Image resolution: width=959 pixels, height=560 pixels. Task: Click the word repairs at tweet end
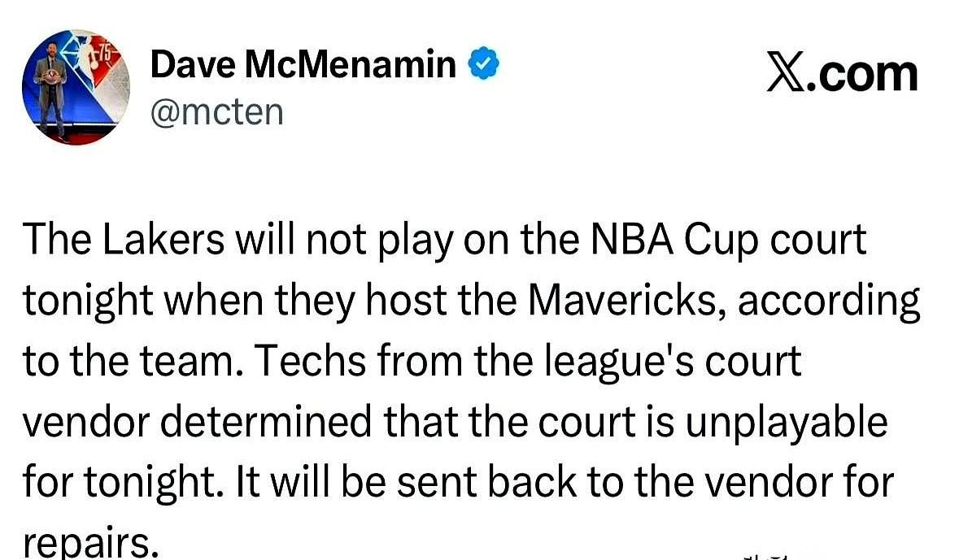pyautogui.click(x=85, y=541)
